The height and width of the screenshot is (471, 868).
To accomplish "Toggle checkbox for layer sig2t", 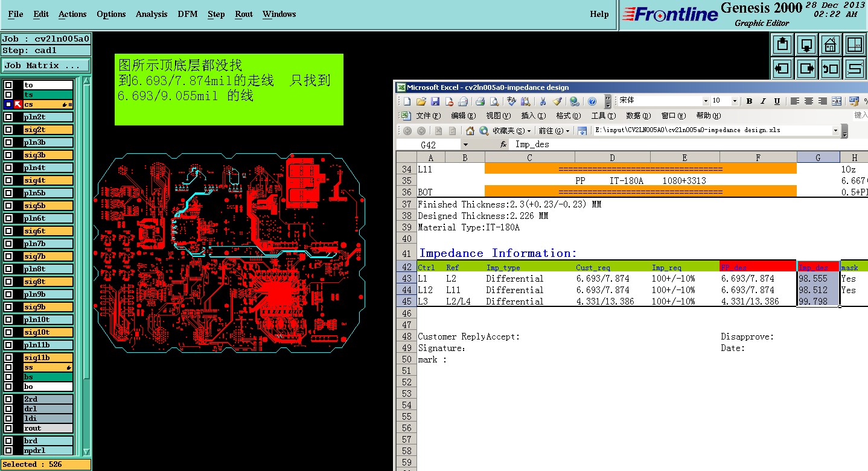I will coord(8,130).
